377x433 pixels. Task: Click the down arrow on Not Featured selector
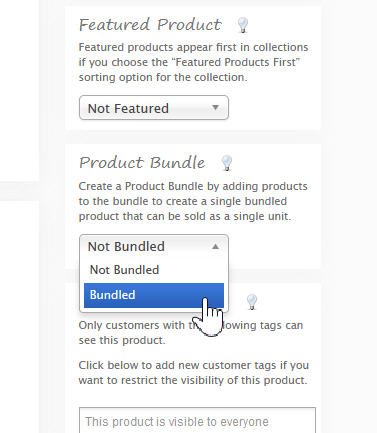[215, 107]
